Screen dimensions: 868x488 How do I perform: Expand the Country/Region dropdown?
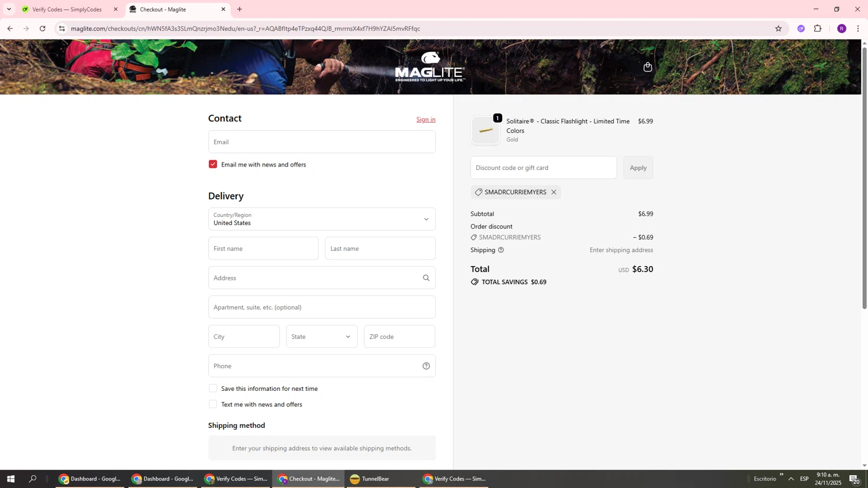coord(322,219)
